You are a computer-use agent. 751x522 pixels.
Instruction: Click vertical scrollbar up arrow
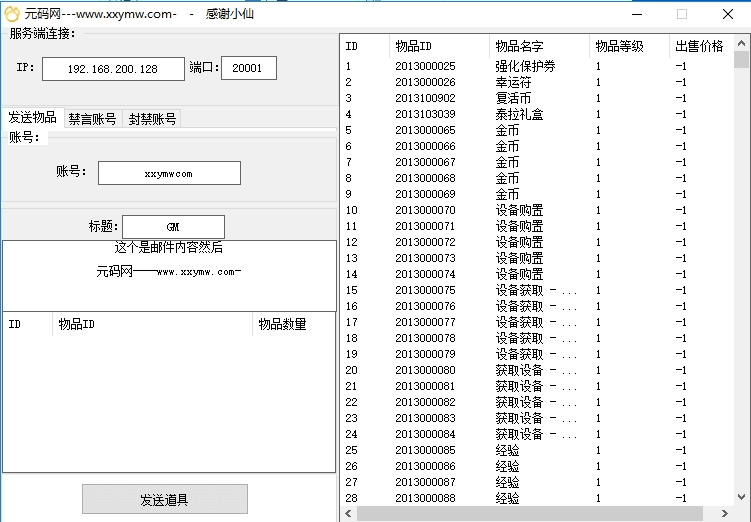(741, 43)
